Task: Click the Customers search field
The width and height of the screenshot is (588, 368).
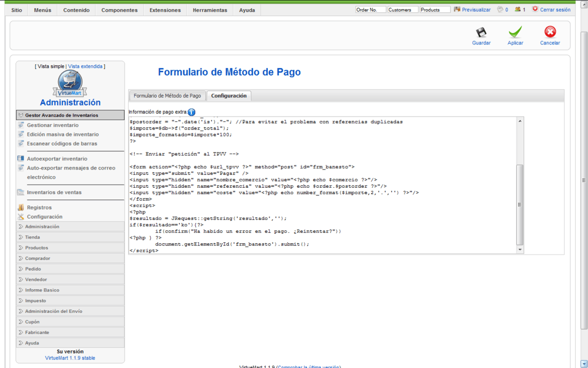Action: [x=403, y=10]
